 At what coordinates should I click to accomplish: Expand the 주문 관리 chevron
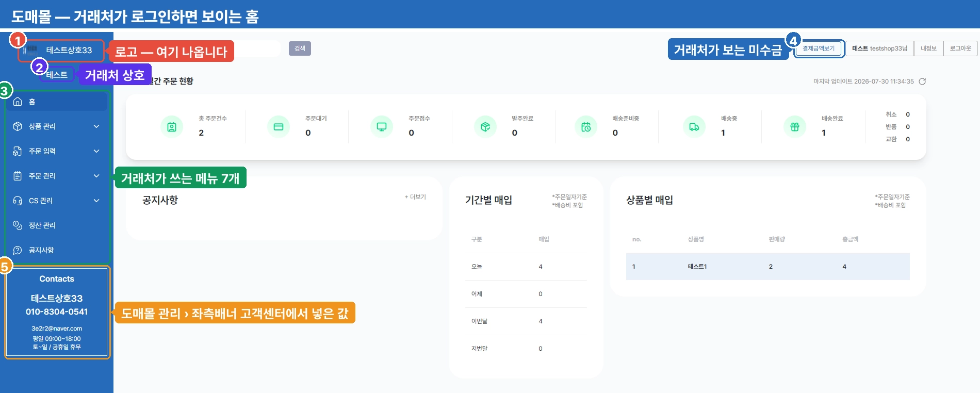[96, 176]
